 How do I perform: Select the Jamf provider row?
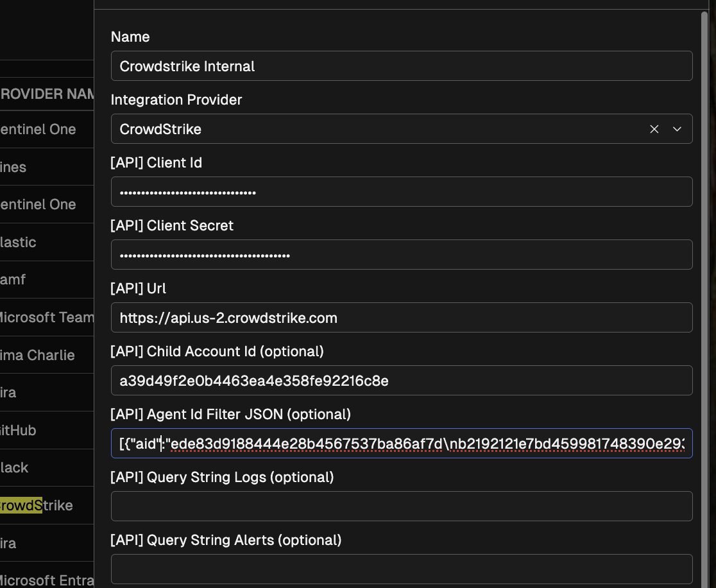47,280
